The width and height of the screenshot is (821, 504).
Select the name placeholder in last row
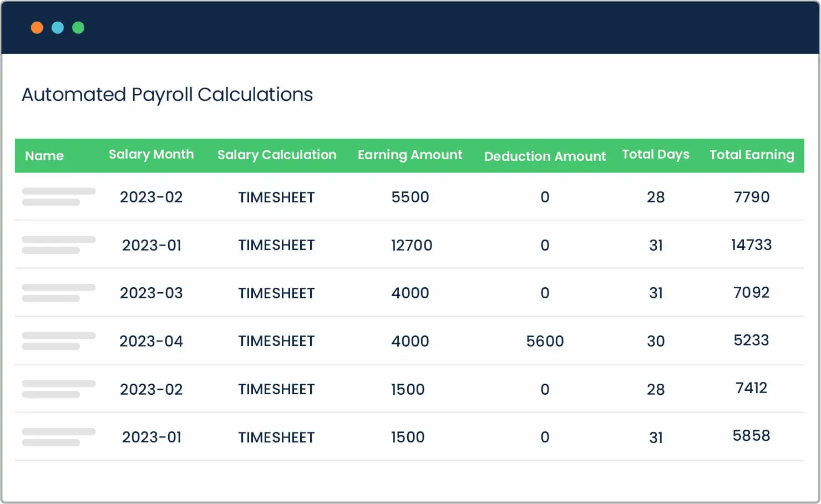click(x=59, y=437)
